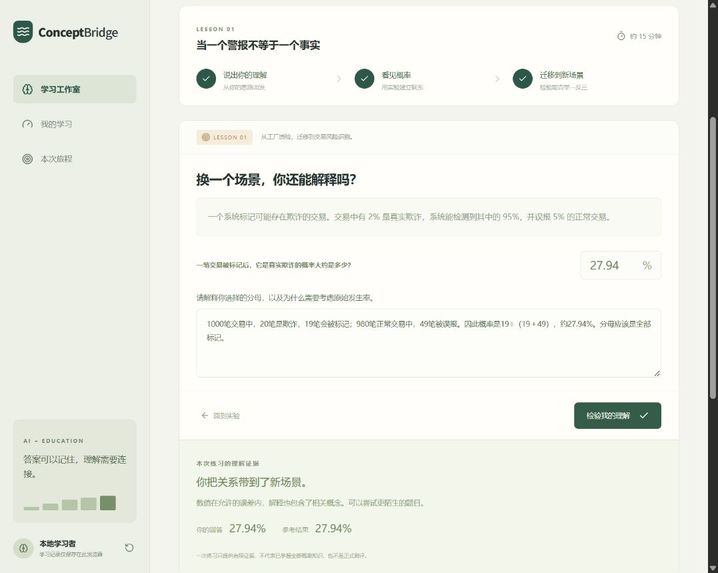Click the % unit label in input

[x=647, y=265]
